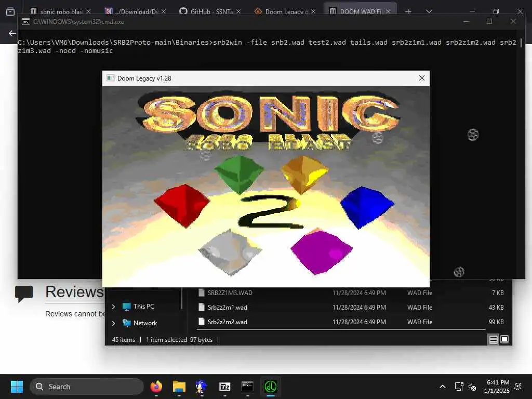The width and height of the screenshot is (532, 399).
Task: Select This PC in the navigation pane
Action: tap(143, 307)
